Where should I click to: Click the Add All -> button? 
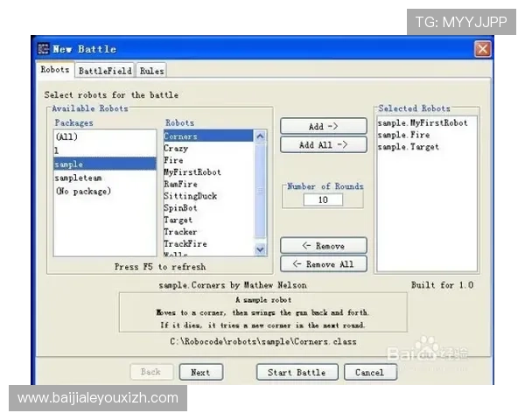(x=324, y=144)
